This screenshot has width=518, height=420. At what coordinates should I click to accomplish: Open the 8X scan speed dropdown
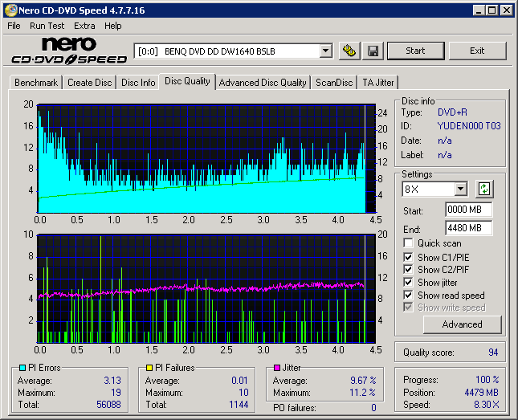(x=460, y=190)
